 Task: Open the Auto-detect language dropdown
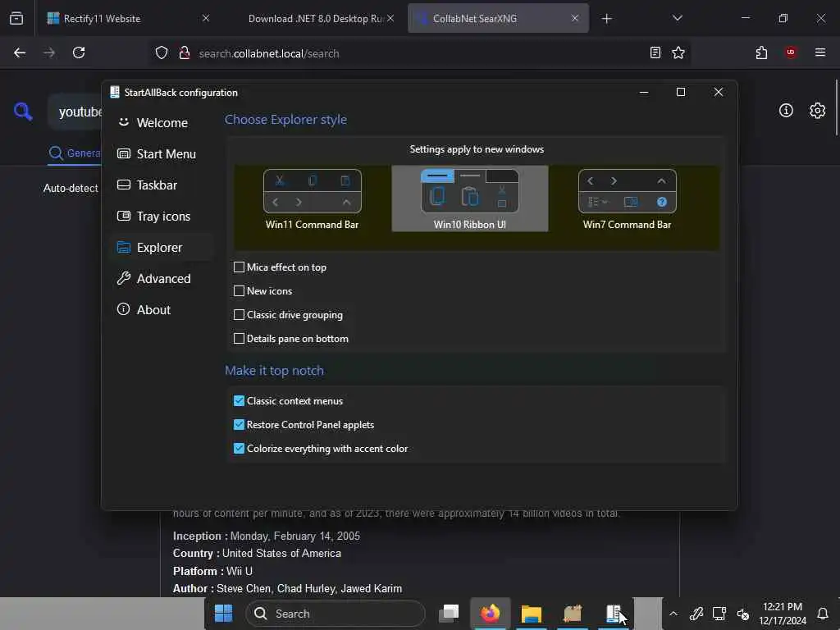71,188
